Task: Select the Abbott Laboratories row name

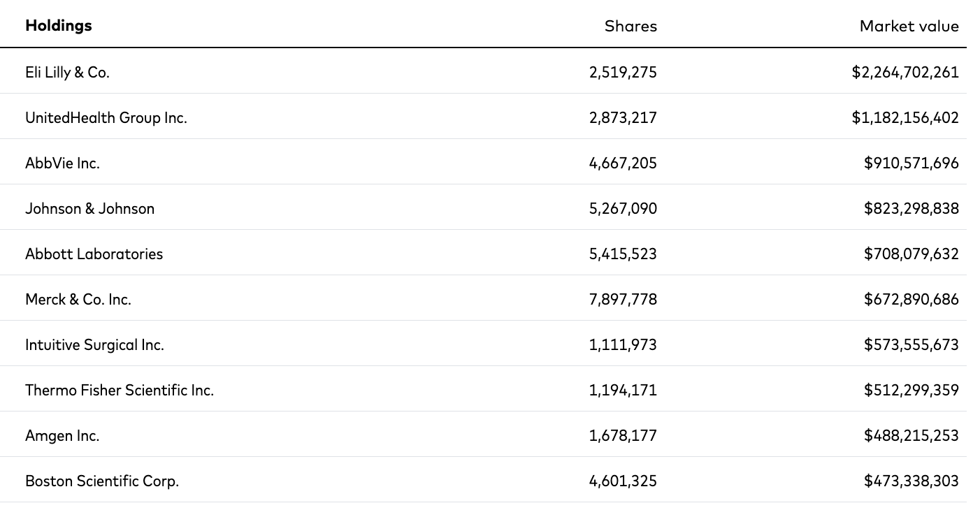Action: [x=94, y=254]
